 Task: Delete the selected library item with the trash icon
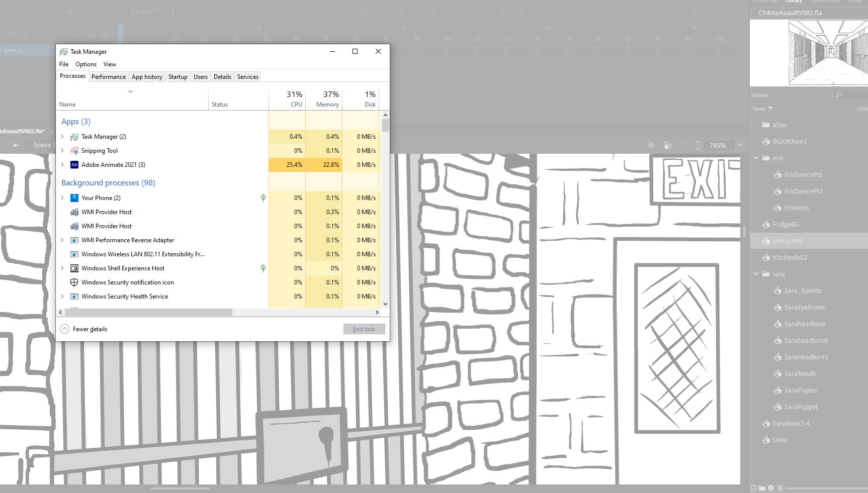pos(780,488)
